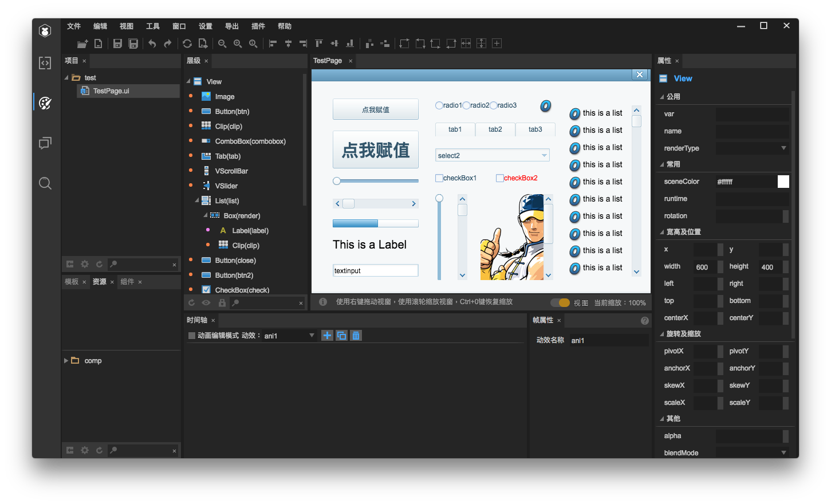831x504 pixels.
Task: Check the checkBox1 box on the canvas
Action: pos(439,178)
